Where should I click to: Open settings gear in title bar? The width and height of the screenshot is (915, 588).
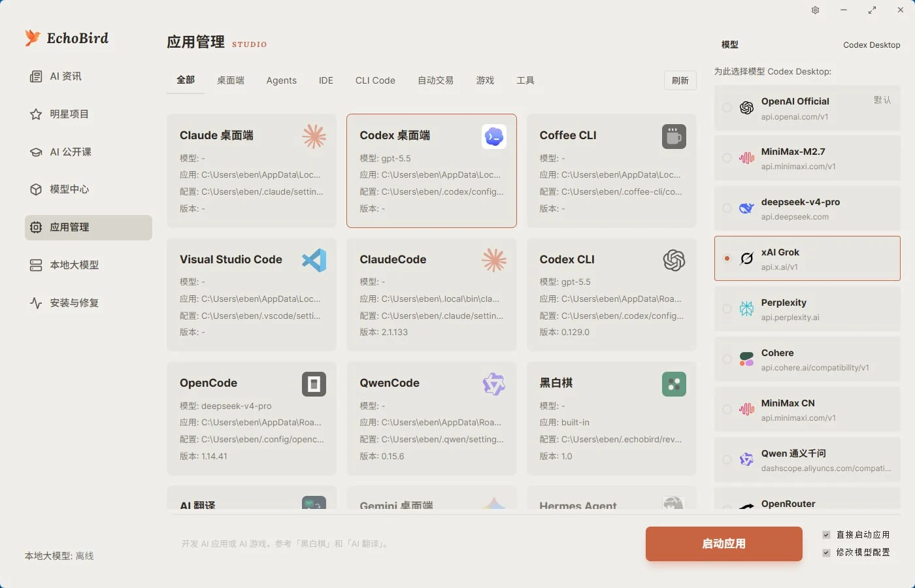815,10
